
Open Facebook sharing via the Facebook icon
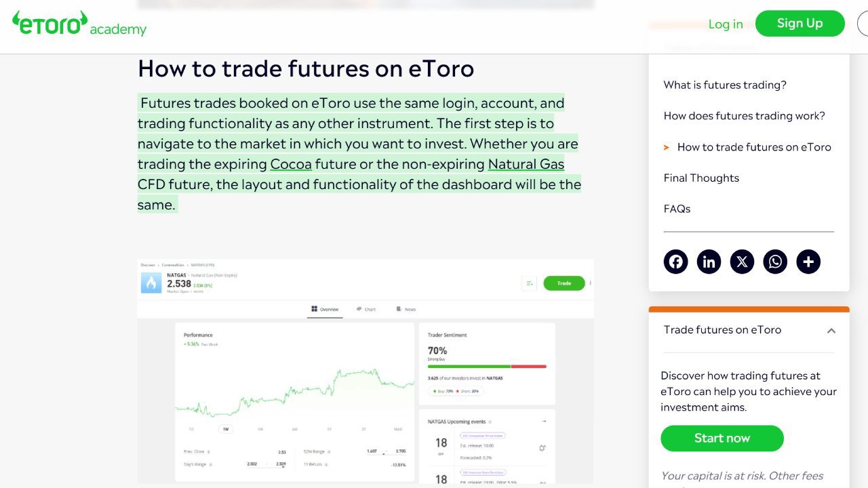click(675, 261)
